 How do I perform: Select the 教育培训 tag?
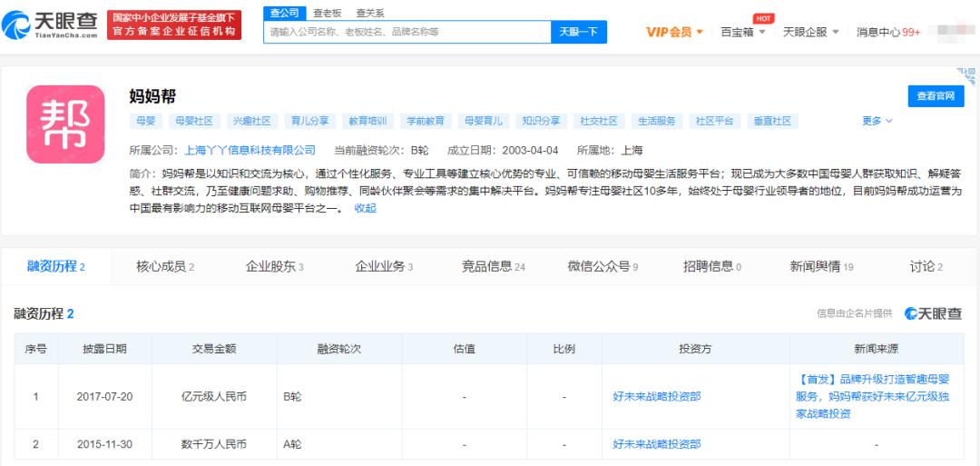(x=367, y=121)
